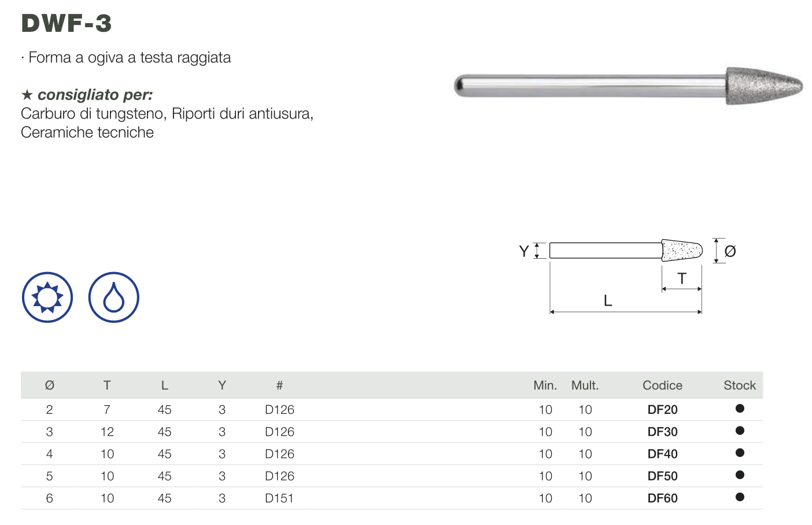Click the 'Mult.' column header
This screenshot has width=812, height=525.
[585, 386]
